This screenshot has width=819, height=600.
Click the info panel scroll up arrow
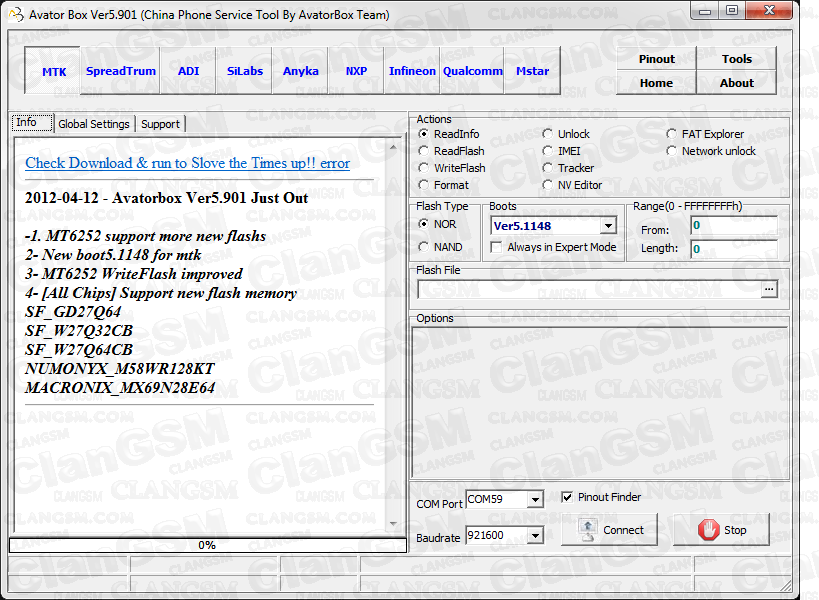click(393, 148)
